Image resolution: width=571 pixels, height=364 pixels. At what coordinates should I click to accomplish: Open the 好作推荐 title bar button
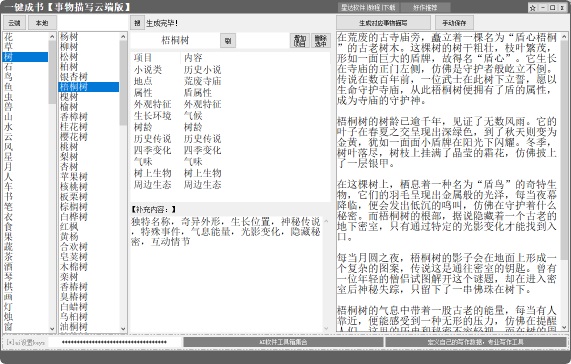click(x=425, y=7)
